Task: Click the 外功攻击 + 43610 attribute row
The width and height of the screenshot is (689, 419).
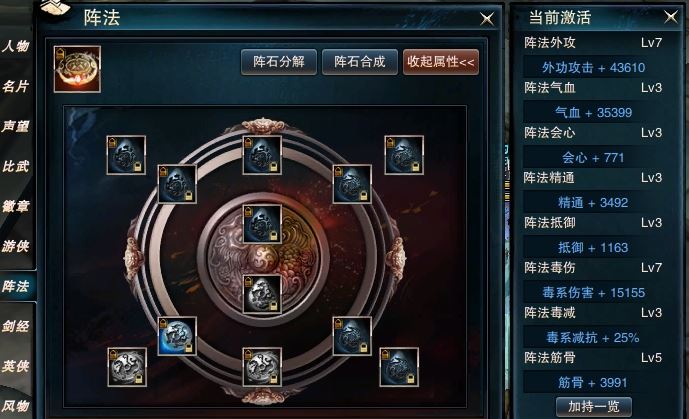Action: pos(593,68)
